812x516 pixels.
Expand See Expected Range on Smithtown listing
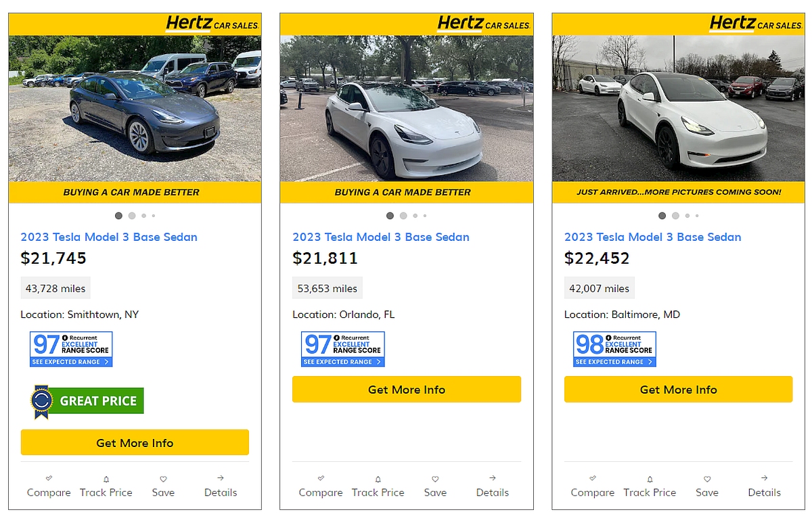pyautogui.click(x=71, y=362)
